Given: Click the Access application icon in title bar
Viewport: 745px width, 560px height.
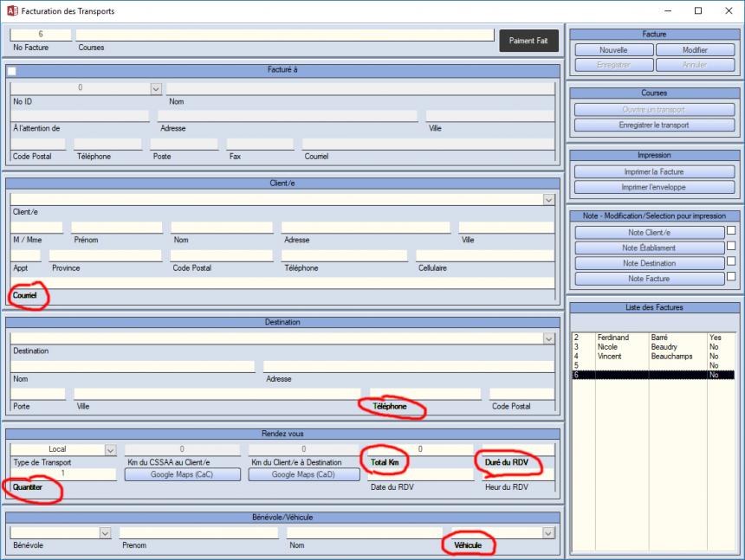Looking at the screenshot, I should (11, 11).
